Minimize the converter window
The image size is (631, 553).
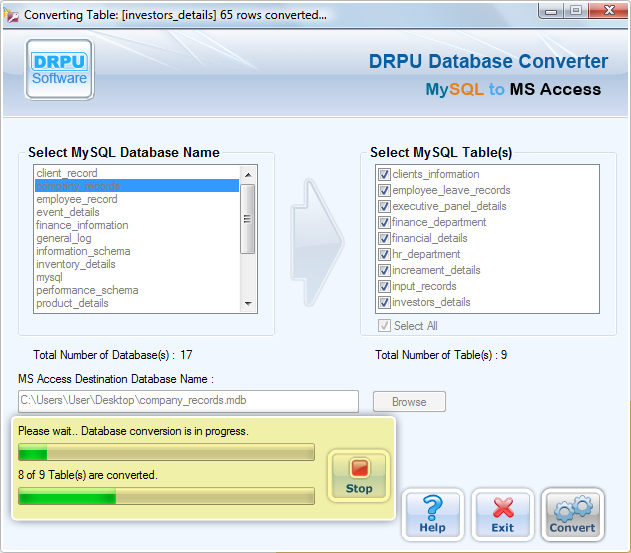551,11
